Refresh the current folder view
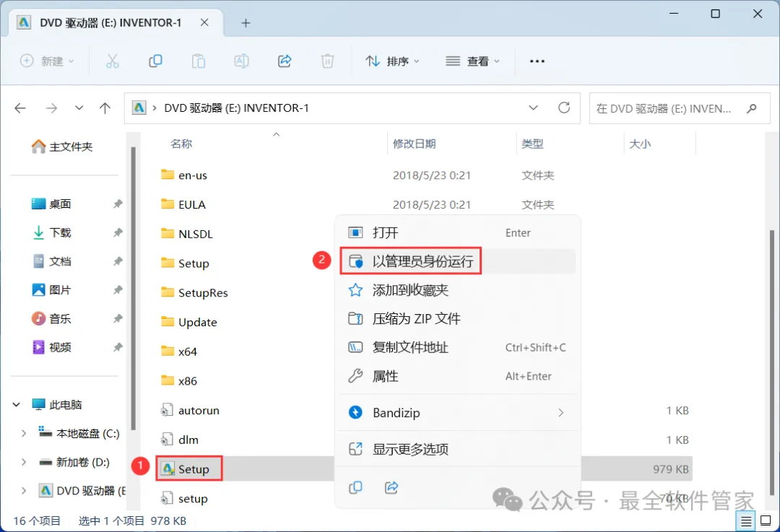 click(564, 108)
